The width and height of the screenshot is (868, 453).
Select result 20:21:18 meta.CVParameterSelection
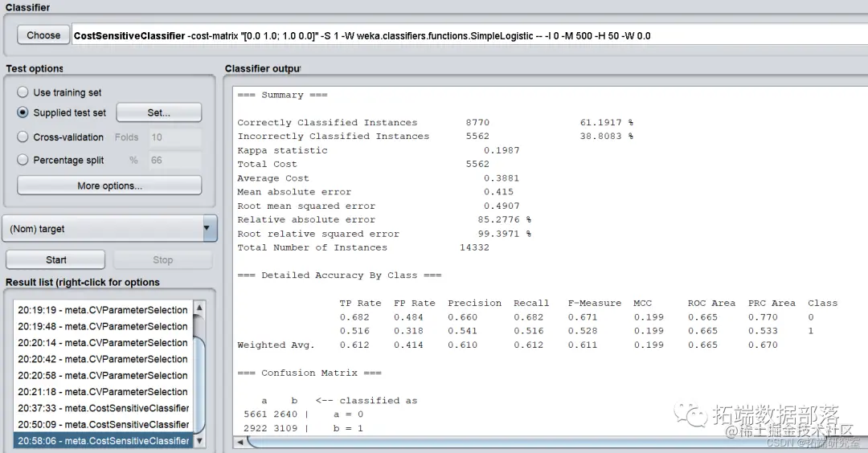(x=103, y=392)
